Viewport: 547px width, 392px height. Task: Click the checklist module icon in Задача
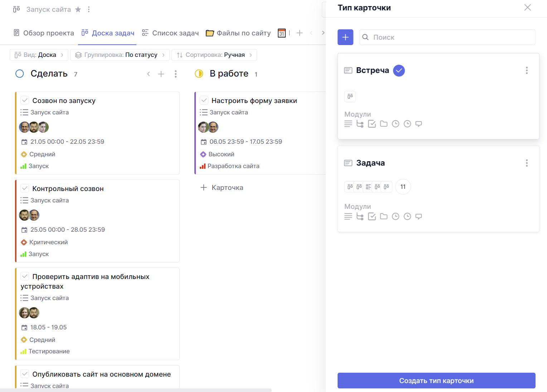click(x=372, y=216)
